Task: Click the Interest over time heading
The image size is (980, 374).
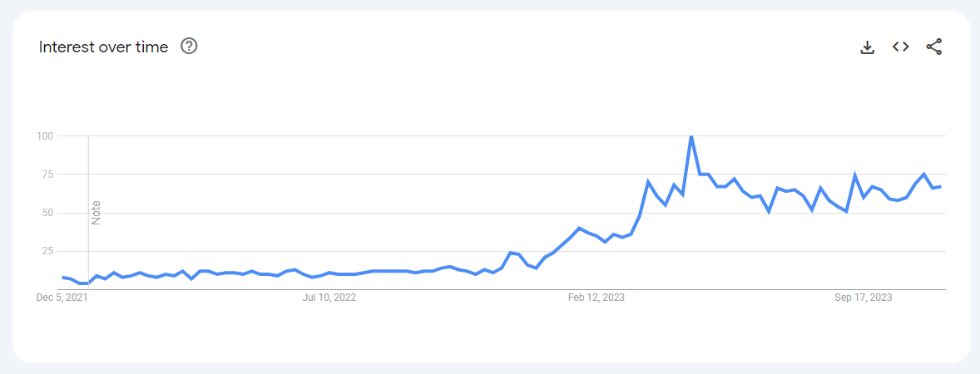Action: (103, 47)
